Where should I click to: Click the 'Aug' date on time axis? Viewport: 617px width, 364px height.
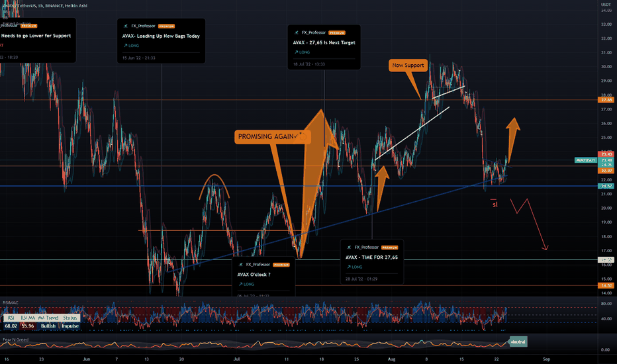coord(391,359)
